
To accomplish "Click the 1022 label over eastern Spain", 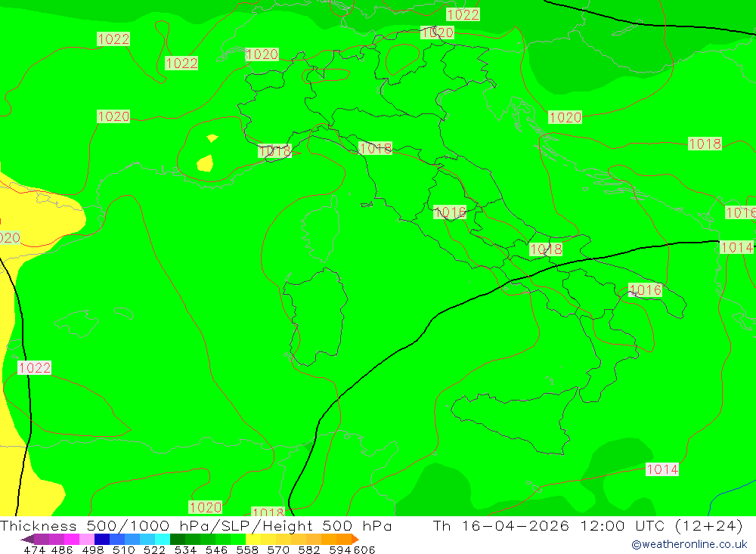I will tap(34, 367).
